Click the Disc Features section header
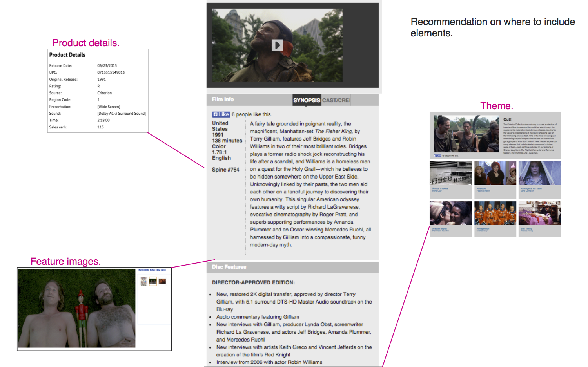 229,267
